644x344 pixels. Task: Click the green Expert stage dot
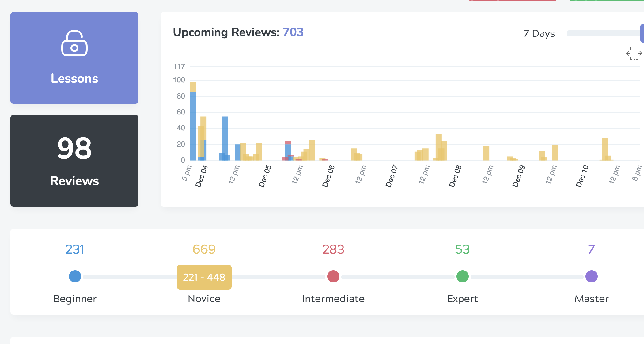pyautogui.click(x=462, y=276)
